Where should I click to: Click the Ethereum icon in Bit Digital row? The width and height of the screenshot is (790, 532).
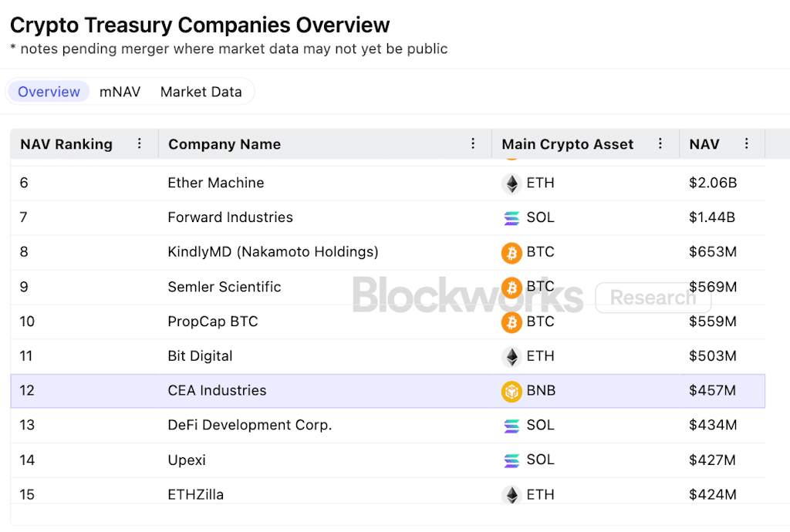tap(511, 356)
